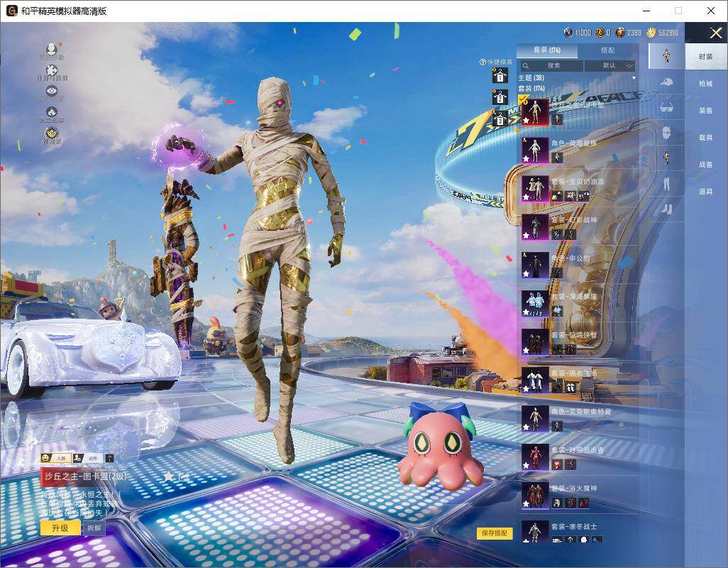728x568 pixels.
Task: Select the cap headwear category icon
Action: 666,82
